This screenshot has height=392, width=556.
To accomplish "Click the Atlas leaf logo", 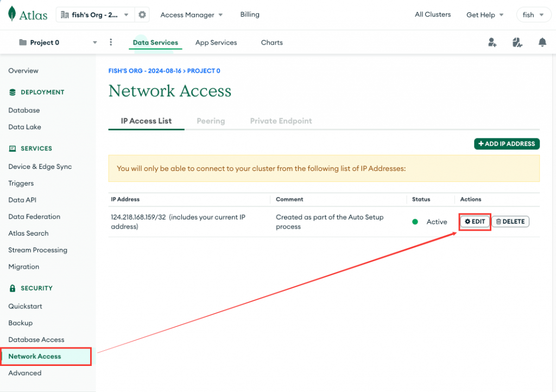I will coord(12,14).
